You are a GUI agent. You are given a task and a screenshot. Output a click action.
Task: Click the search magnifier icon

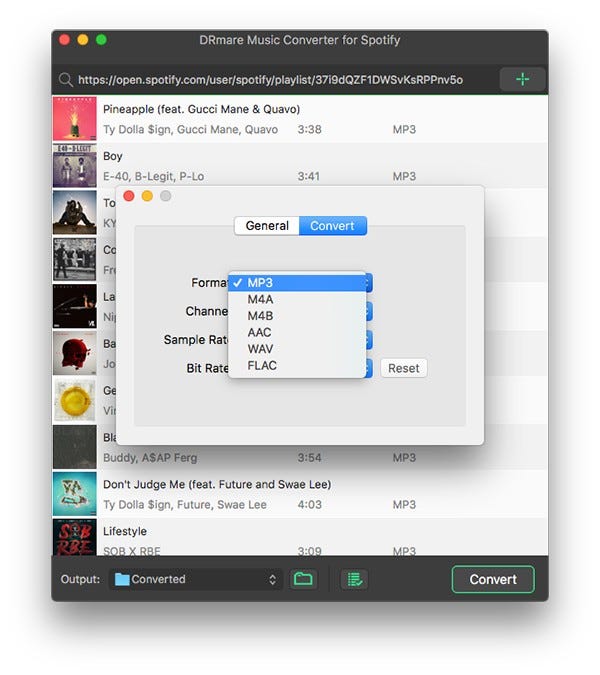[65, 80]
